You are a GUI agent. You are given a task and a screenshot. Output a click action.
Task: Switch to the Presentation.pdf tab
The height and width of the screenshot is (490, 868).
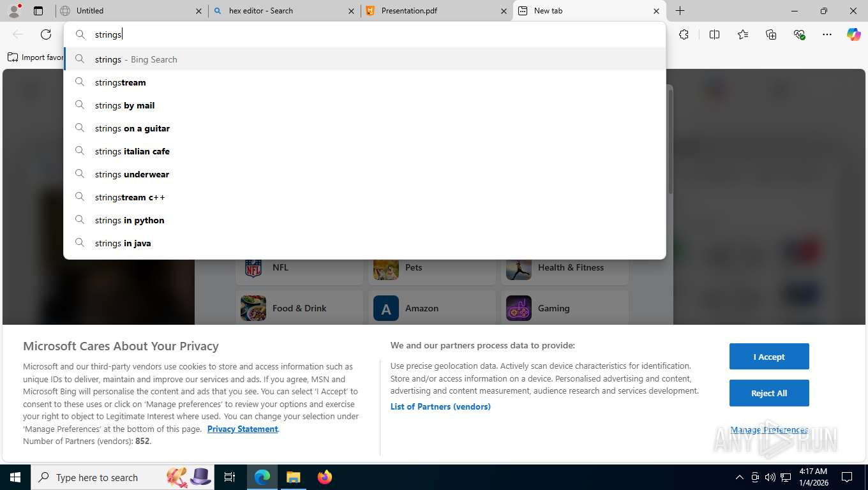click(437, 11)
